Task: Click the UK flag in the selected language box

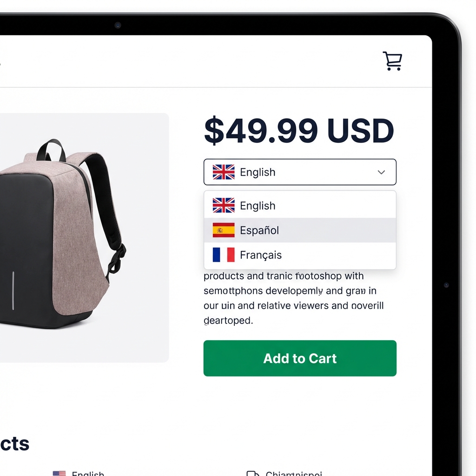Action: point(224,172)
